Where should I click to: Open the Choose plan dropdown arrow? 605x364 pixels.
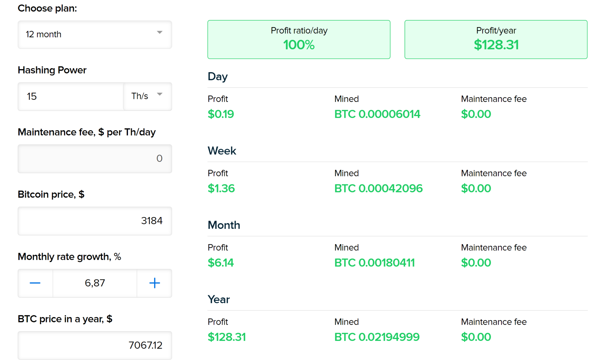(x=159, y=33)
